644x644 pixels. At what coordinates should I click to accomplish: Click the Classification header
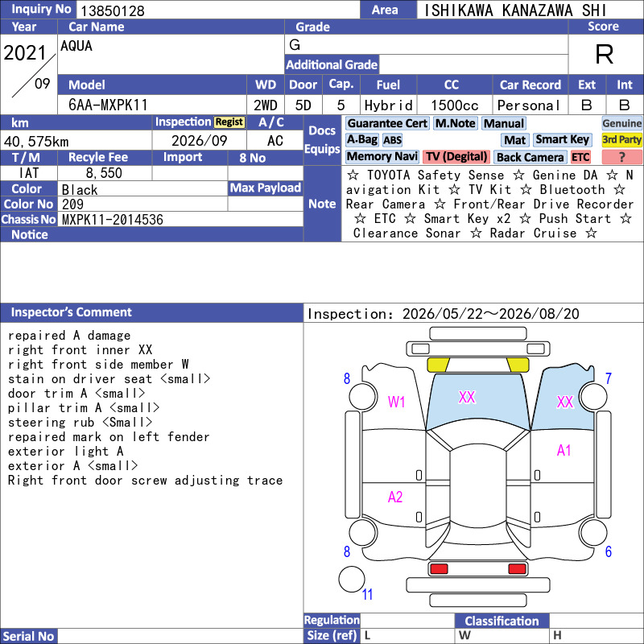(502, 621)
